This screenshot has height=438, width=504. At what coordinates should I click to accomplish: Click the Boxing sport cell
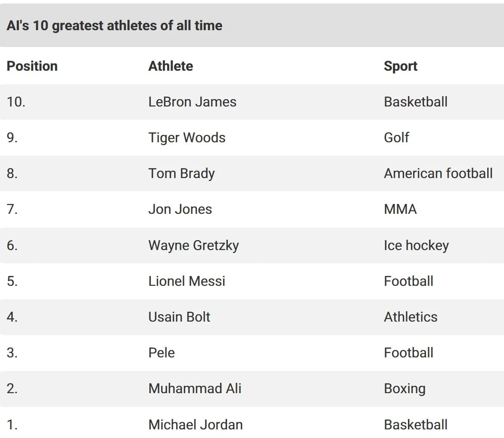click(x=404, y=389)
